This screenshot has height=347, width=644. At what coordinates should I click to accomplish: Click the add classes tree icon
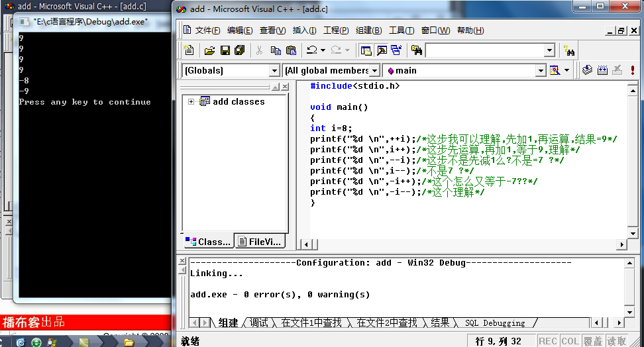click(x=205, y=101)
